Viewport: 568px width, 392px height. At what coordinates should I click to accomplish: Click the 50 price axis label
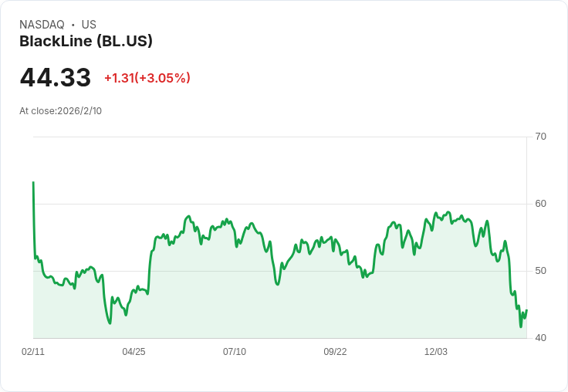[540, 271]
